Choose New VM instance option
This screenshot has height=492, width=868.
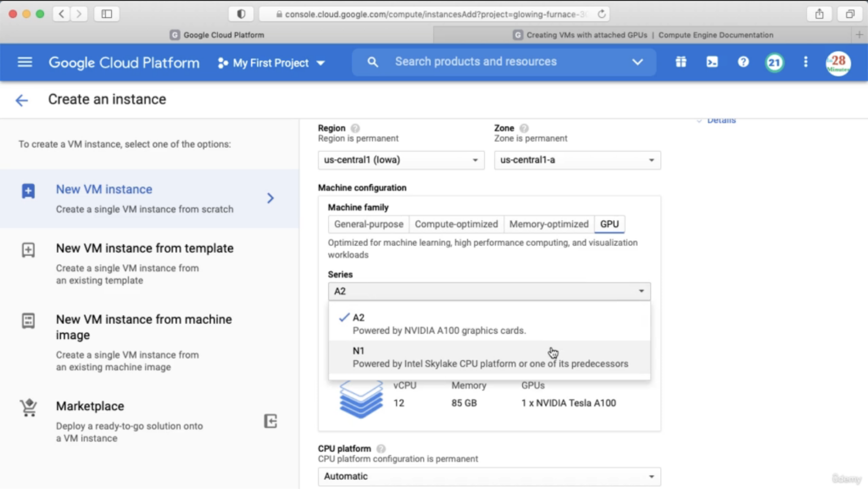point(149,199)
